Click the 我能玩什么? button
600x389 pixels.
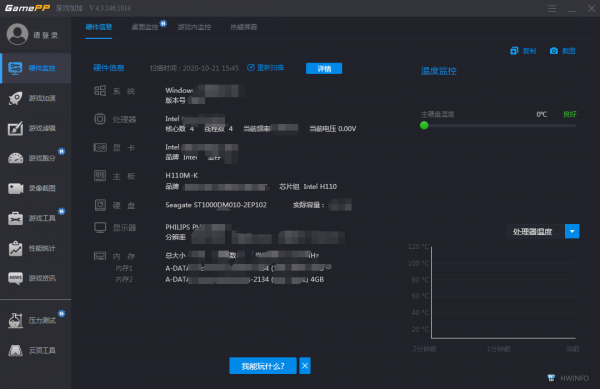pyautogui.click(x=263, y=366)
